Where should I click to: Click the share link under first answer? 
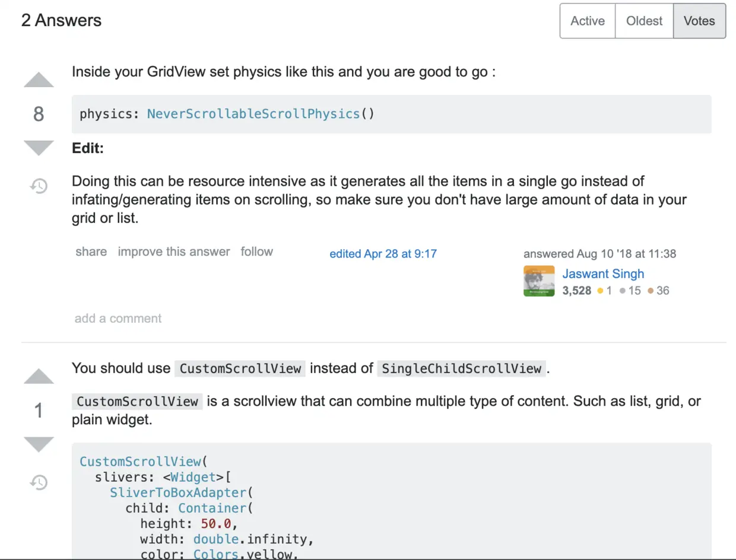91,252
